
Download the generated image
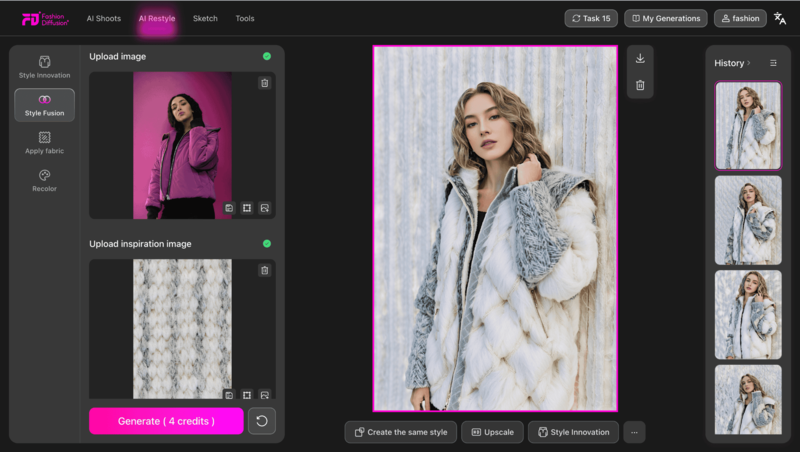click(640, 59)
